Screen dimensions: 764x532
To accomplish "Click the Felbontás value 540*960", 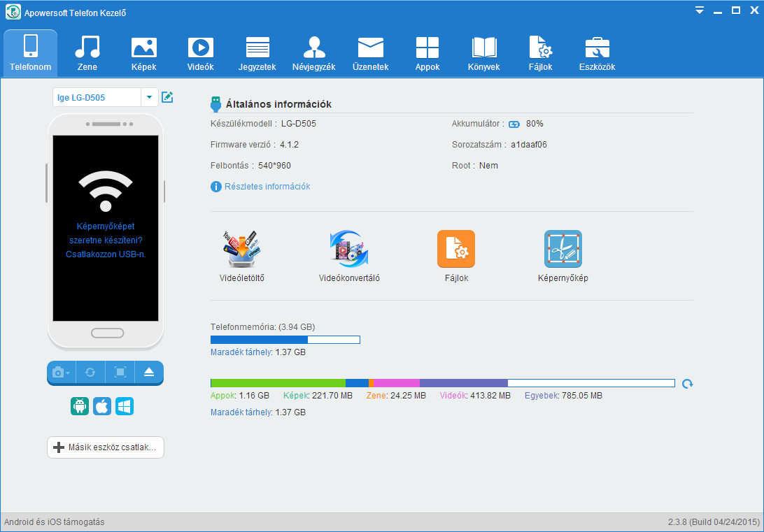I will (x=274, y=166).
